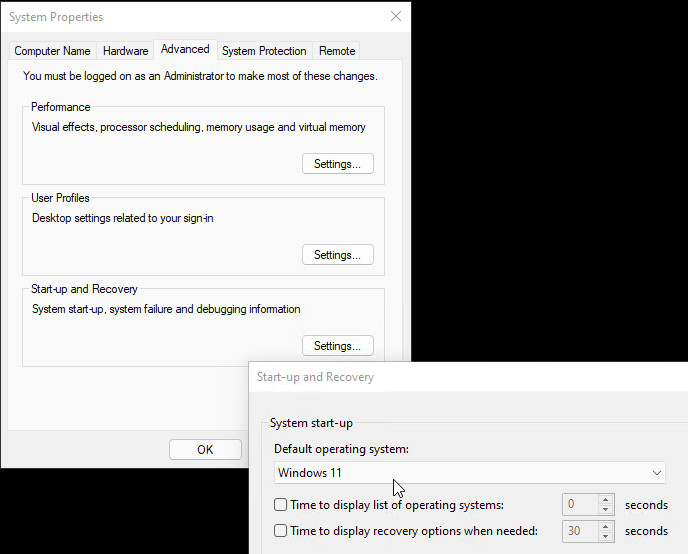Image resolution: width=688 pixels, height=554 pixels.
Task: Click User Profiles Settings button
Action: point(337,255)
